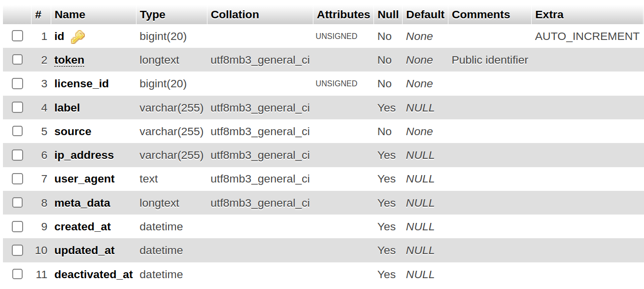This screenshot has width=644, height=289.
Task: Click the Type column header
Action: (x=152, y=15)
